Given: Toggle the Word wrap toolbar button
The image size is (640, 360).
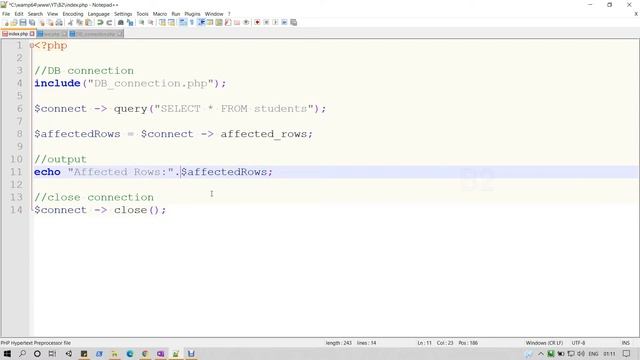Looking at the screenshot, I should coord(183,22).
